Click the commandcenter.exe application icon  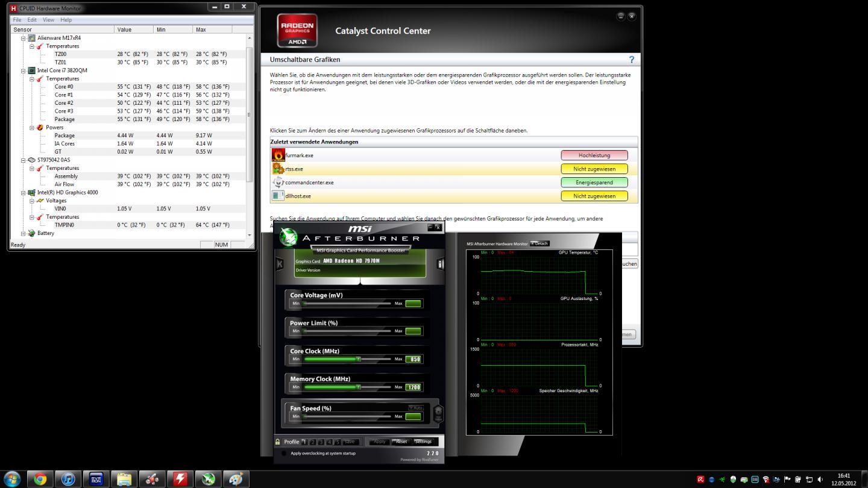[x=278, y=182]
